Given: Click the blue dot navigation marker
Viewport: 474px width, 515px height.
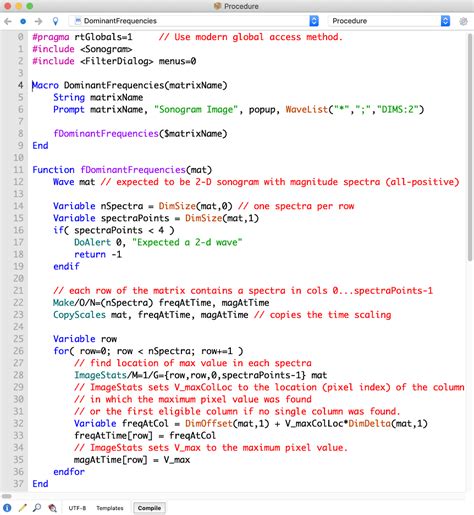Looking at the screenshot, I should point(23,21).
